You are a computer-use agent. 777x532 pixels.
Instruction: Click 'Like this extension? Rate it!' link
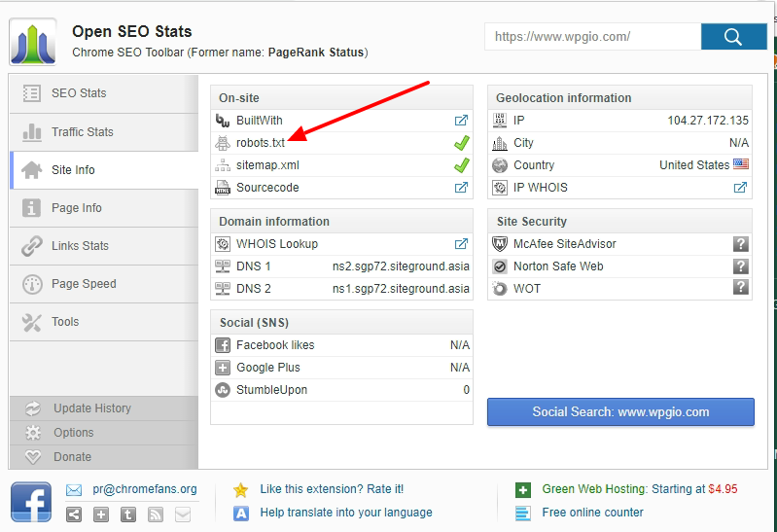point(332,489)
